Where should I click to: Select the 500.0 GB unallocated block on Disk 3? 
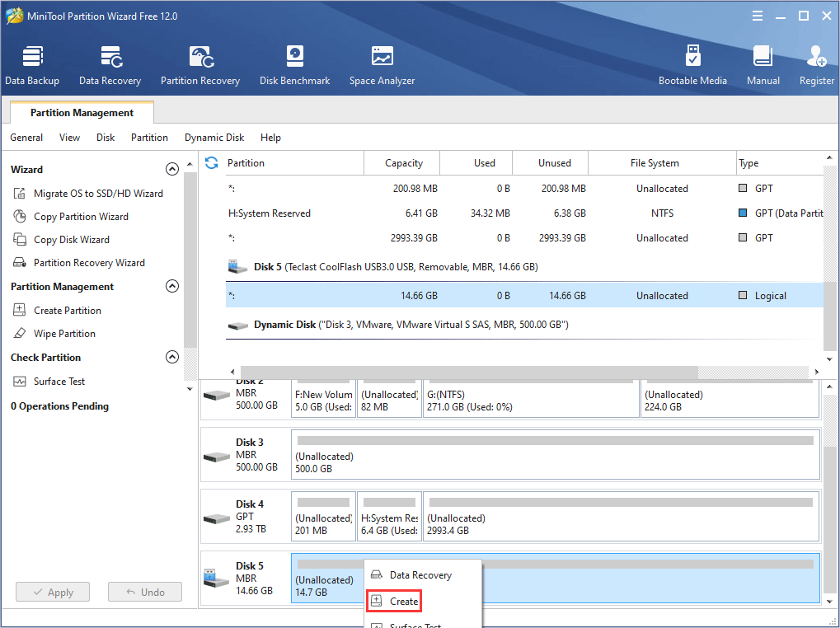click(556, 455)
